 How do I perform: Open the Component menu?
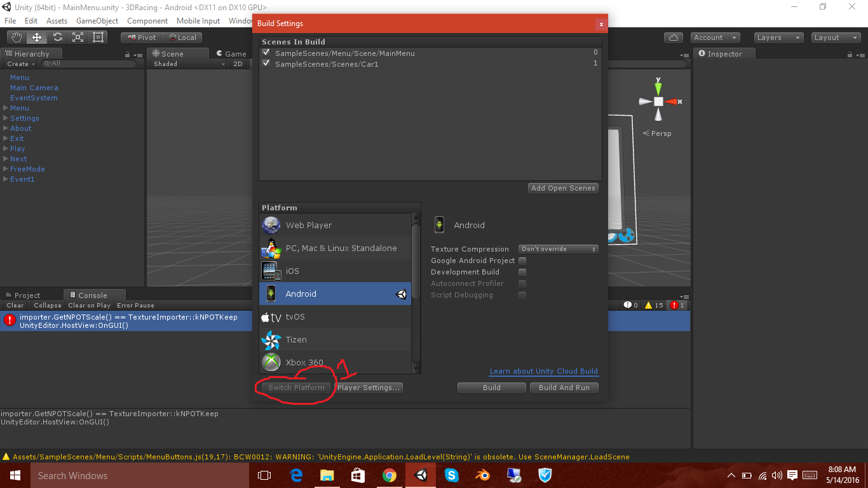147,21
